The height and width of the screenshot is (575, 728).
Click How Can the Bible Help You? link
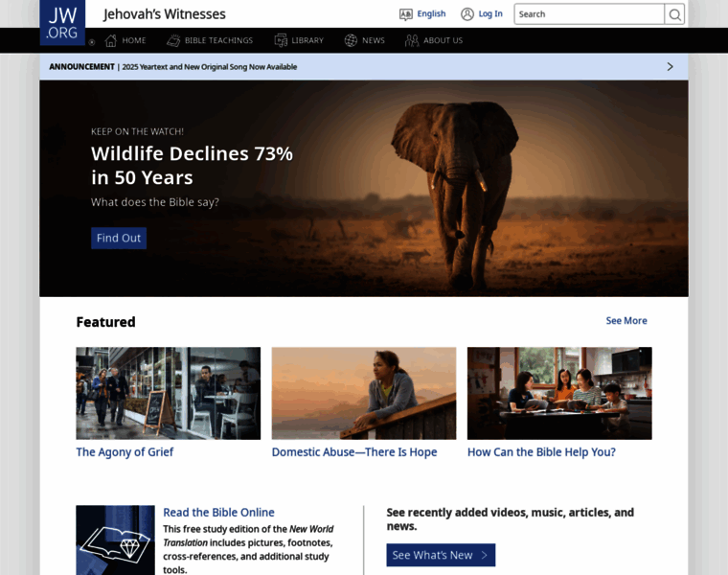point(541,452)
